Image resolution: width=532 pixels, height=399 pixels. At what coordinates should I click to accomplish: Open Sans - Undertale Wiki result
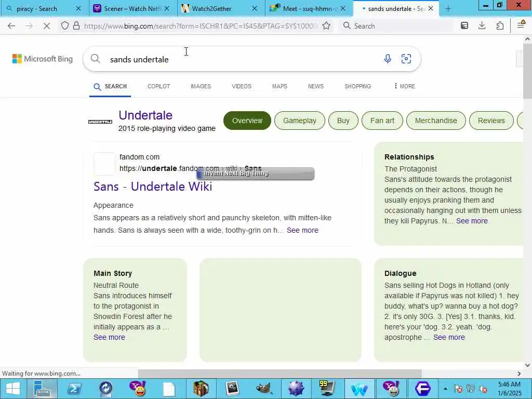pyautogui.click(x=153, y=187)
